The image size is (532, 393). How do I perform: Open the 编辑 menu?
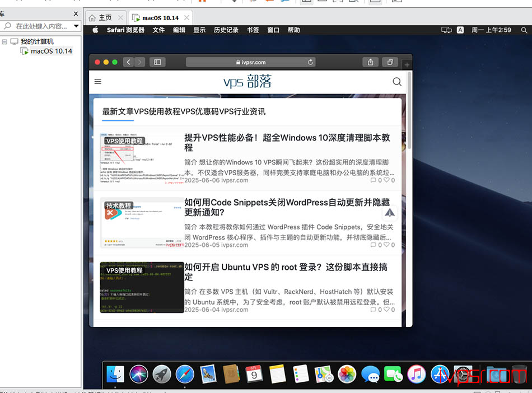[x=179, y=30]
